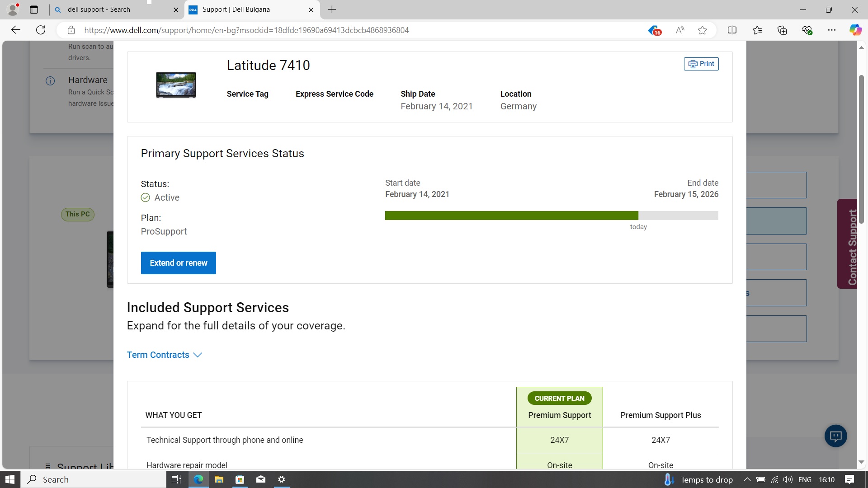Image resolution: width=868 pixels, height=488 pixels.
Task: Open the chat bubble icon
Action: tap(835, 436)
